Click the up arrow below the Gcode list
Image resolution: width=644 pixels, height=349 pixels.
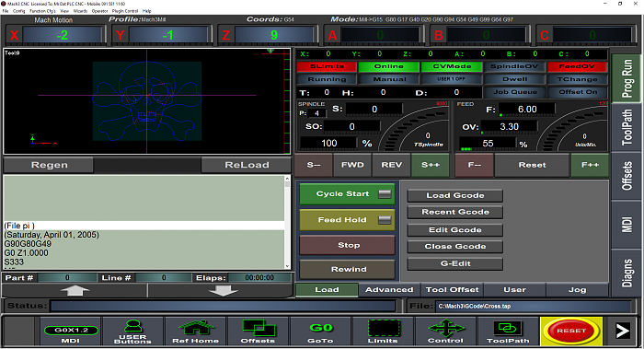click(75, 290)
